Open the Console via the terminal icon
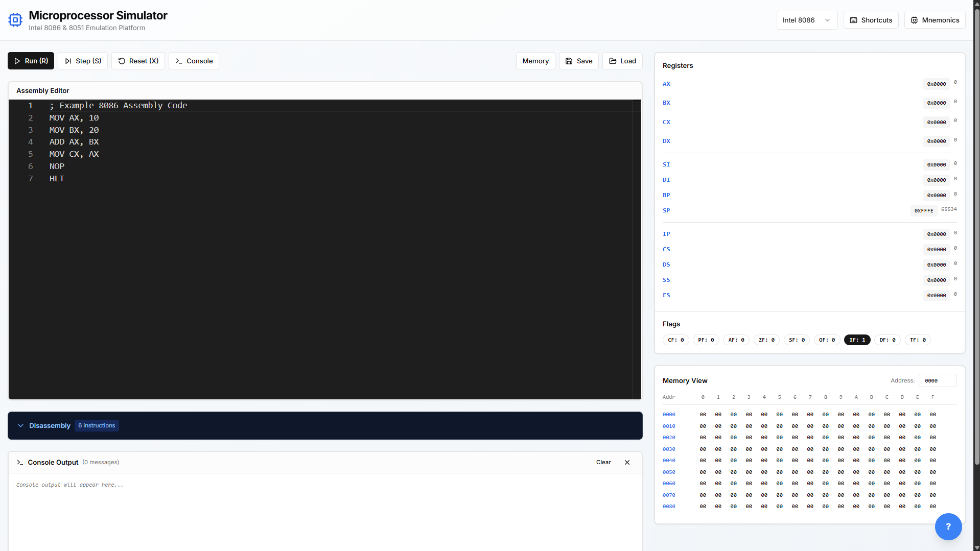Screen dimensions: 980x551 [178, 61]
